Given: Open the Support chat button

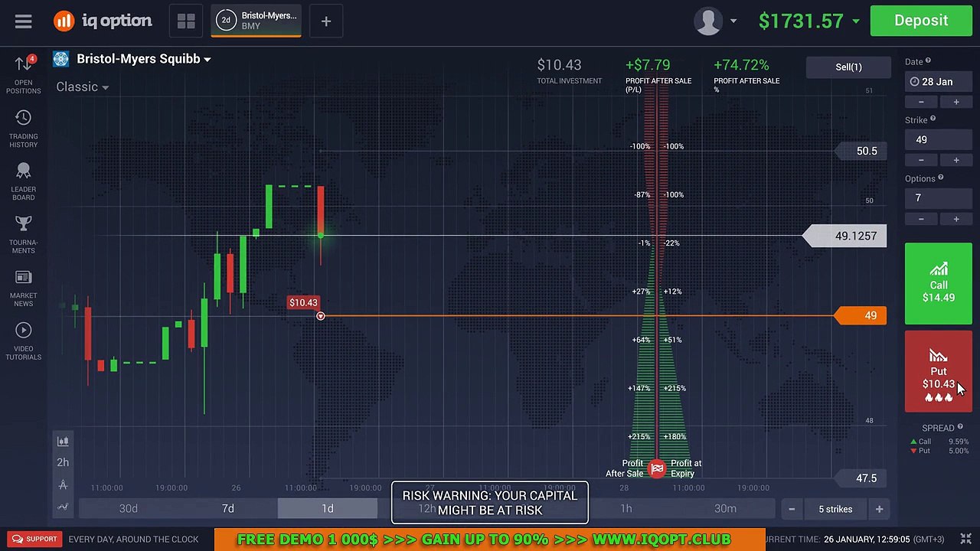Looking at the screenshot, I should [34, 539].
